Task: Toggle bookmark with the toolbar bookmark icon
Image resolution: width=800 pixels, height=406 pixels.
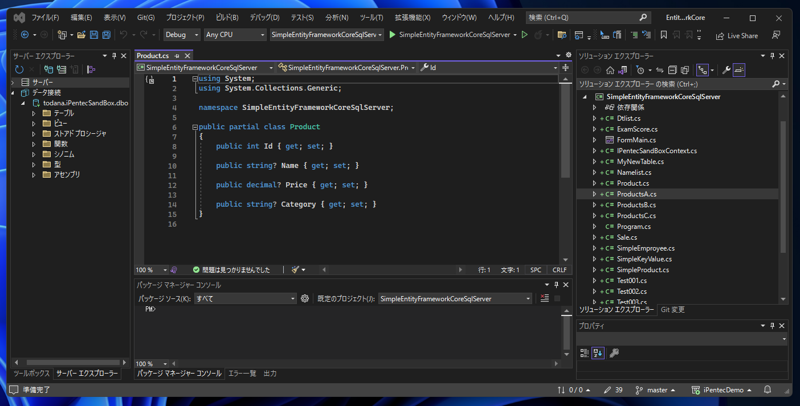Action: tap(664, 35)
